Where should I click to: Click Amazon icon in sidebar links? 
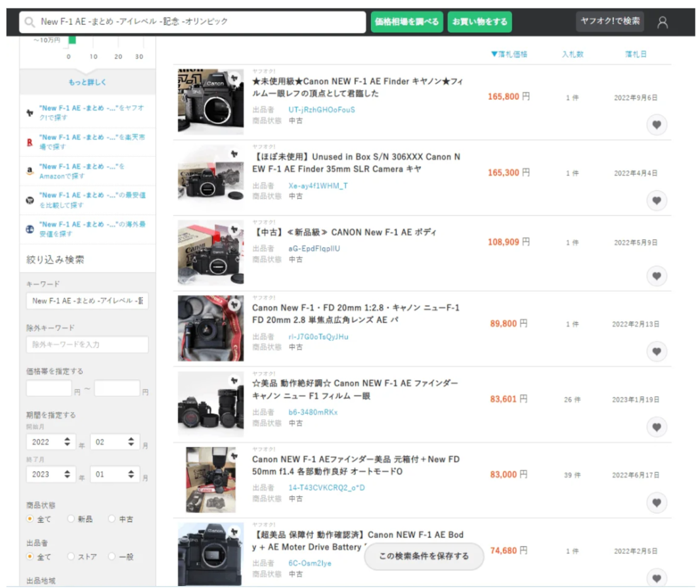pos(30,171)
